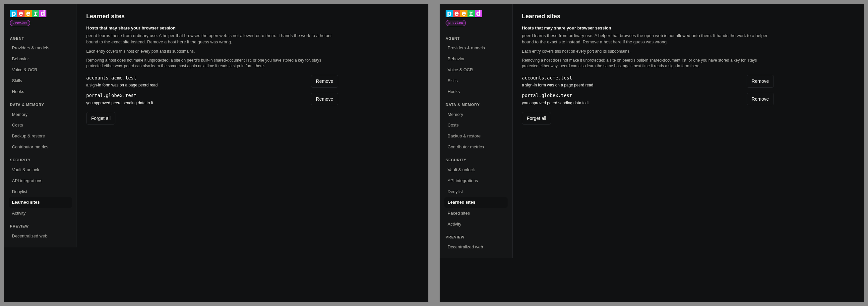Open Decentralized web in left panel
This screenshot has height=306, width=868.
(40, 236)
